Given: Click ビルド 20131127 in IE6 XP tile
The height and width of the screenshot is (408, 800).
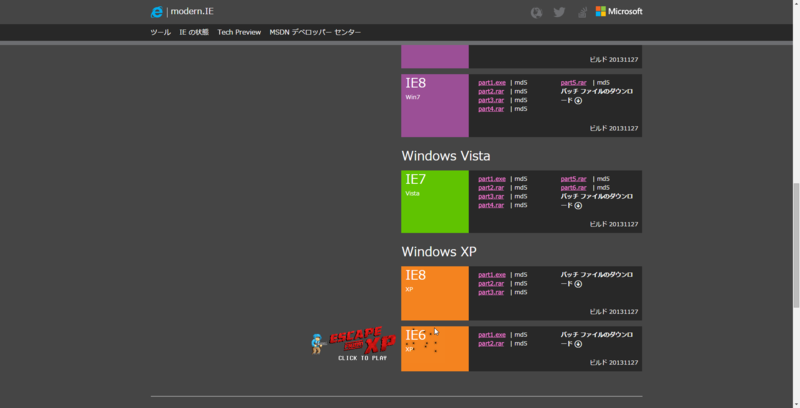Looking at the screenshot, I should pyautogui.click(x=614, y=363).
